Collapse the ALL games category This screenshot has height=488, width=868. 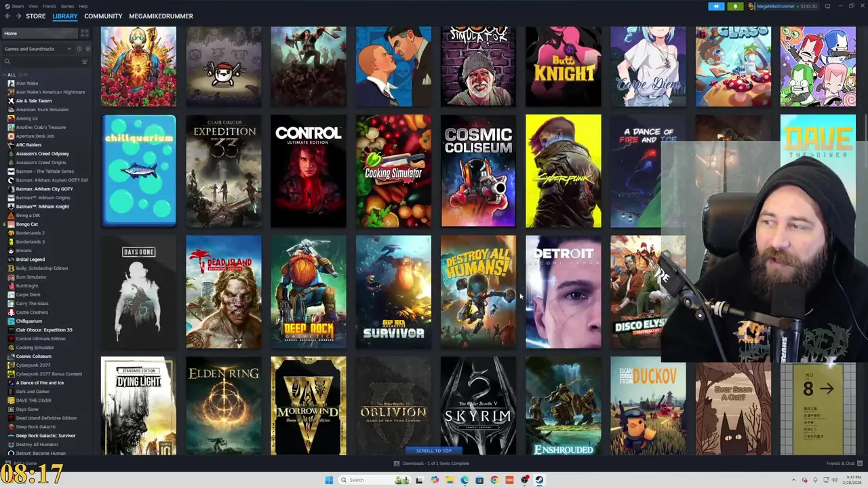(4, 75)
